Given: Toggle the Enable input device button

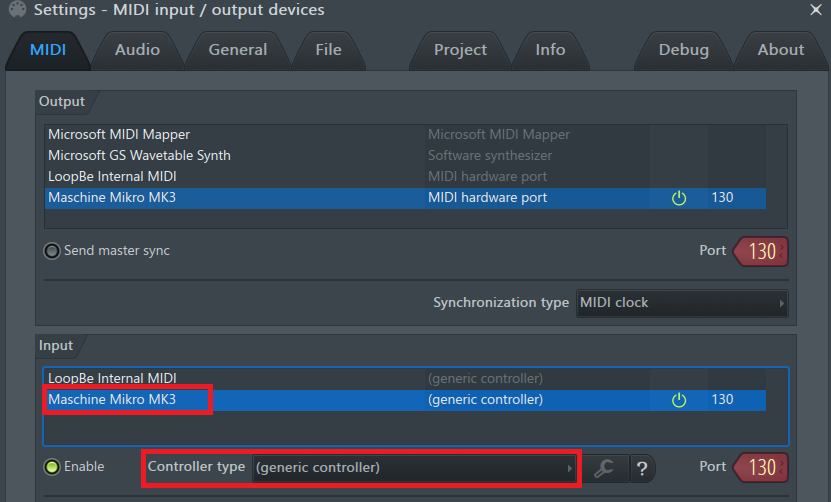Looking at the screenshot, I should pos(52,467).
